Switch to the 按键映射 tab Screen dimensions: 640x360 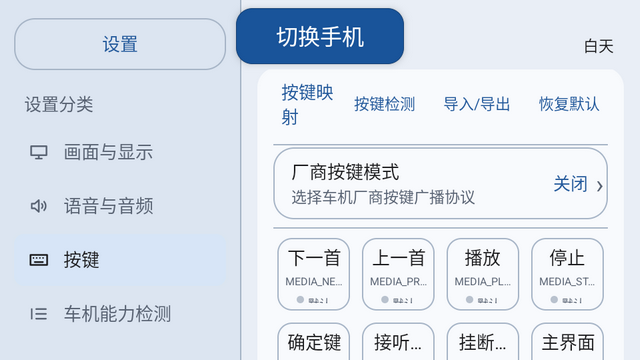(x=307, y=104)
